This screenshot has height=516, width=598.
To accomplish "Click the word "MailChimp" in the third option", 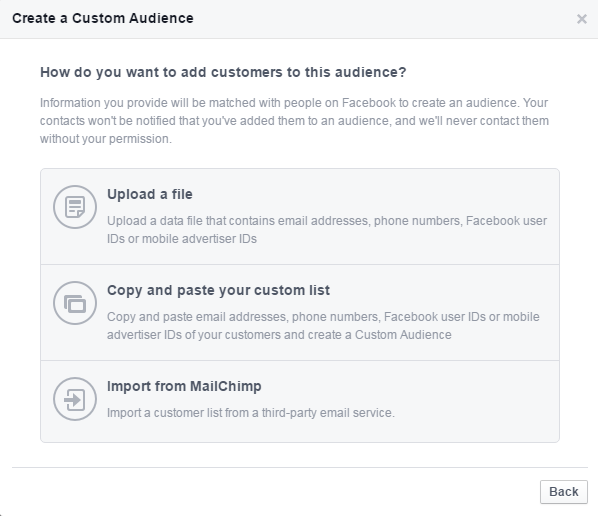I will point(226,386).
